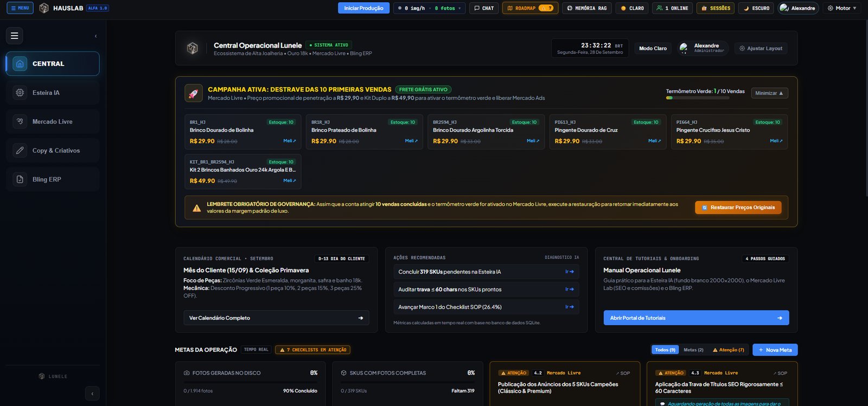Screen dimensions: 868x406
Task: Click the bottom sidebar collapse arrow
Action: pos(92,394)
